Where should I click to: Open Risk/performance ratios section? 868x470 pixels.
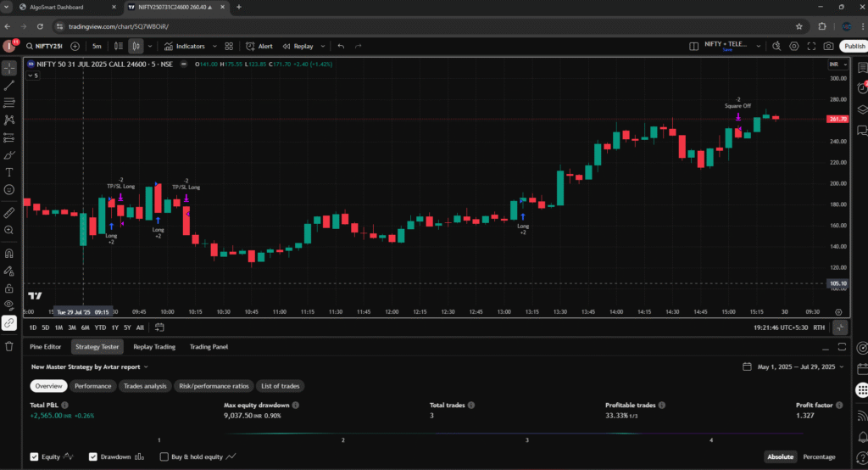coord(214,386)
